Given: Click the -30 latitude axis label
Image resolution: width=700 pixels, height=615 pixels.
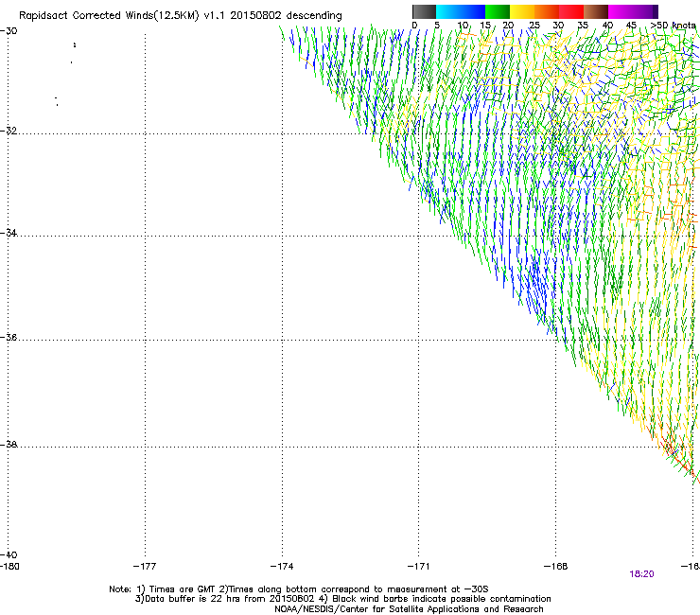Looking at the screenshot, I should click(x=9, y=31).
